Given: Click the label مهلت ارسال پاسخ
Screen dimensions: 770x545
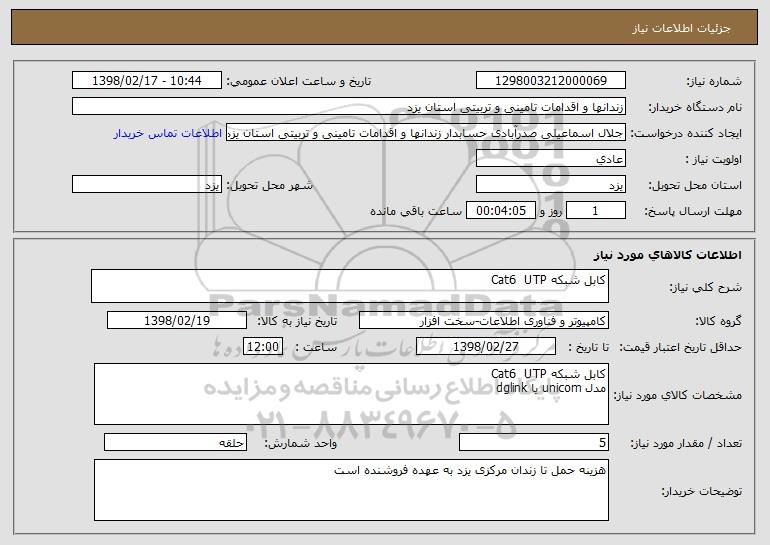Looking at the screenshot, I should click(x=693, y=211).
